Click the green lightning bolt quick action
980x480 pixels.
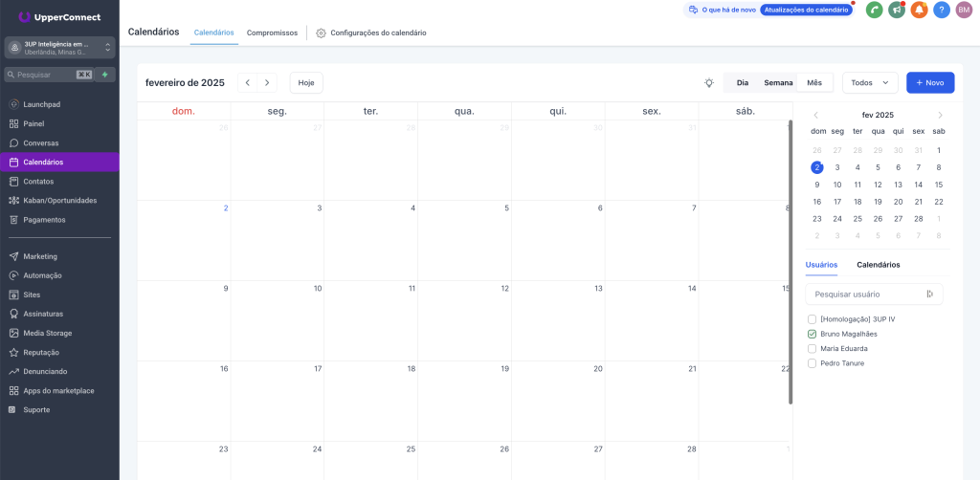[105, 75]
